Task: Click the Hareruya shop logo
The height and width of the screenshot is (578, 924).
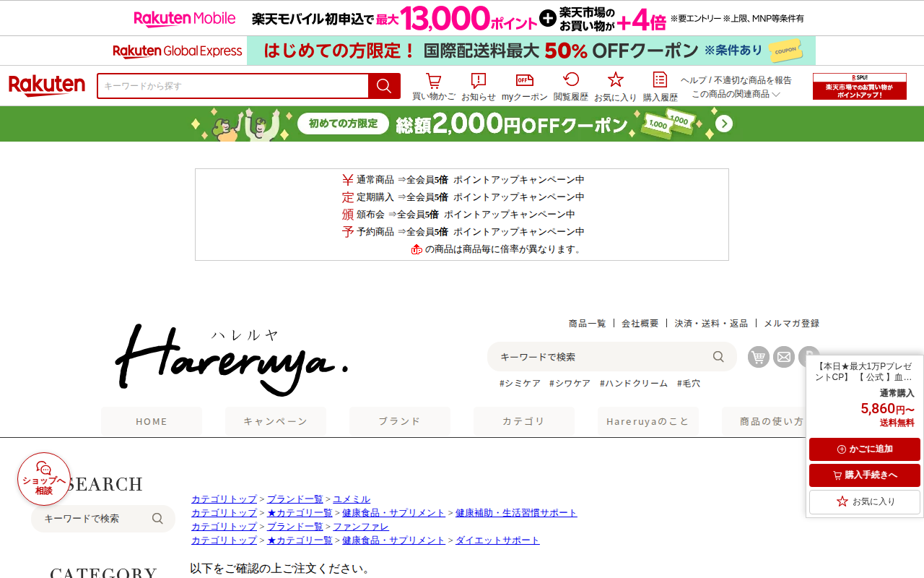Action: 232,360
